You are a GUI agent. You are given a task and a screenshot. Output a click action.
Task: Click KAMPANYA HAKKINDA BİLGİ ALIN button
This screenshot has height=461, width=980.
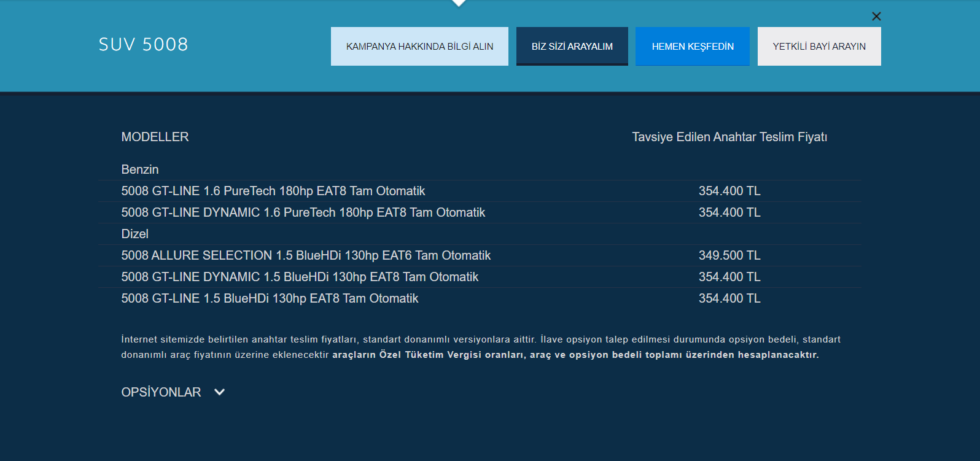(419, 46)
